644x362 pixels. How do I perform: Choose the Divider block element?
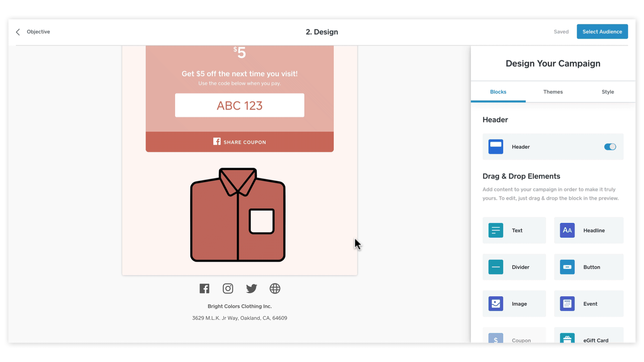[x=514, y=267]
